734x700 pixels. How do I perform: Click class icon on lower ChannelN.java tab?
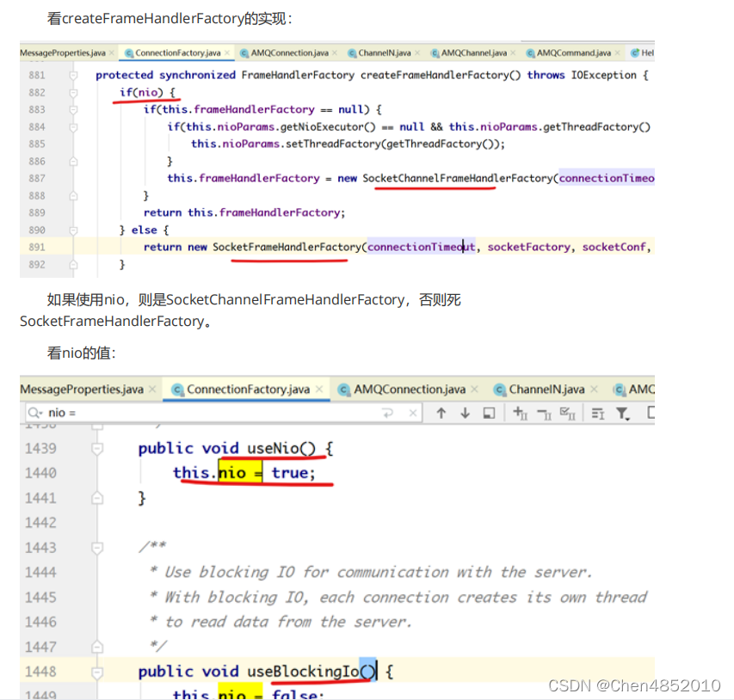pyautogui.click(x=500, y=390)
